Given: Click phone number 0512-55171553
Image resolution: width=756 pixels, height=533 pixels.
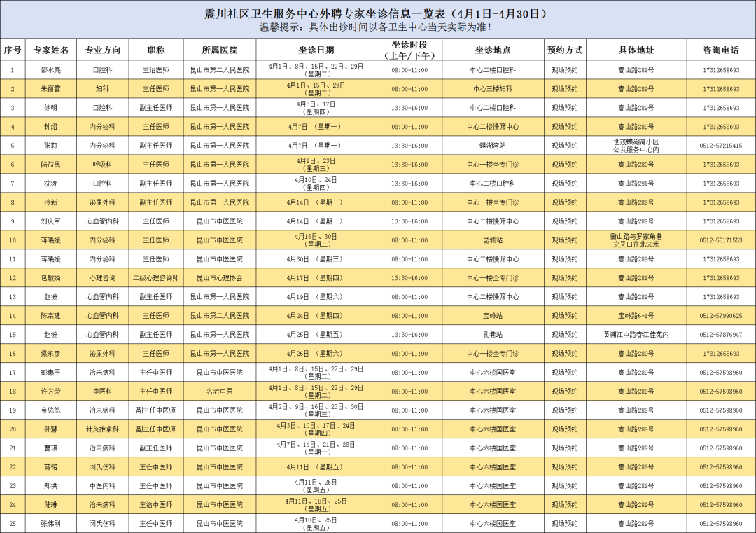Looking at the screenshot, I should click(721, 240).
